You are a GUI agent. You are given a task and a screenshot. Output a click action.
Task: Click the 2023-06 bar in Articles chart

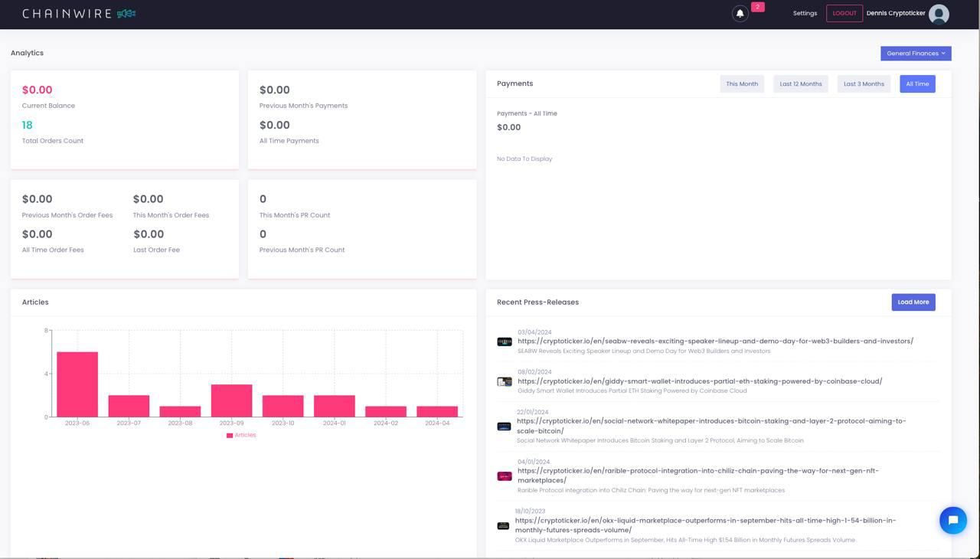pos(77,384)
